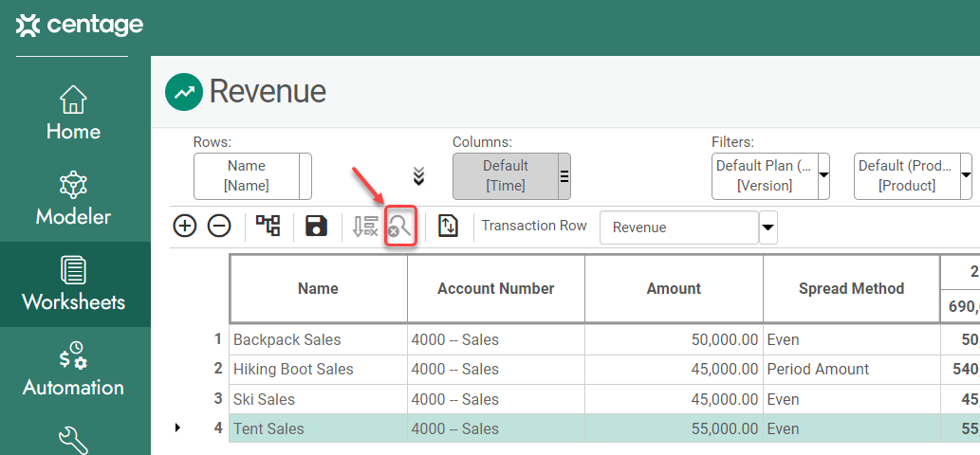
Task: Click the swap rows and columns icon
Action: (x=448, y=226)
